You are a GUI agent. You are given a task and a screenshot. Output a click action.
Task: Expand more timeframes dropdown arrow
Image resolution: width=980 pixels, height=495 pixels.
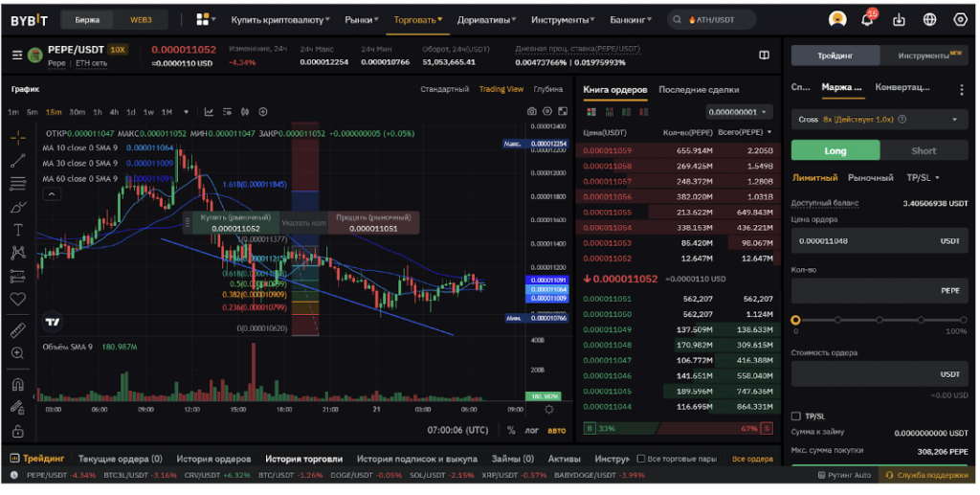click(x=186, y=112)
